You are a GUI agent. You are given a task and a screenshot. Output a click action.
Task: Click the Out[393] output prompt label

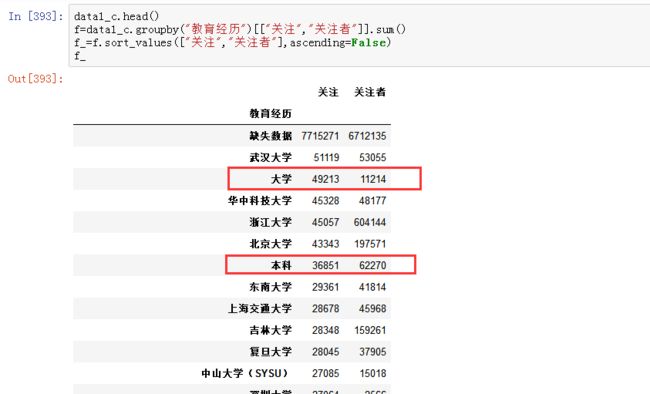36,78
